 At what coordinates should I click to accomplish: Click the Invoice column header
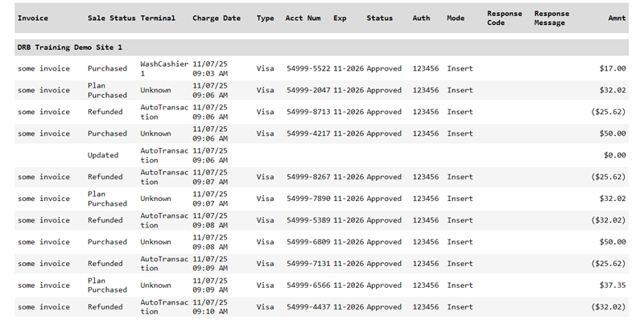[x=33, y=18]
